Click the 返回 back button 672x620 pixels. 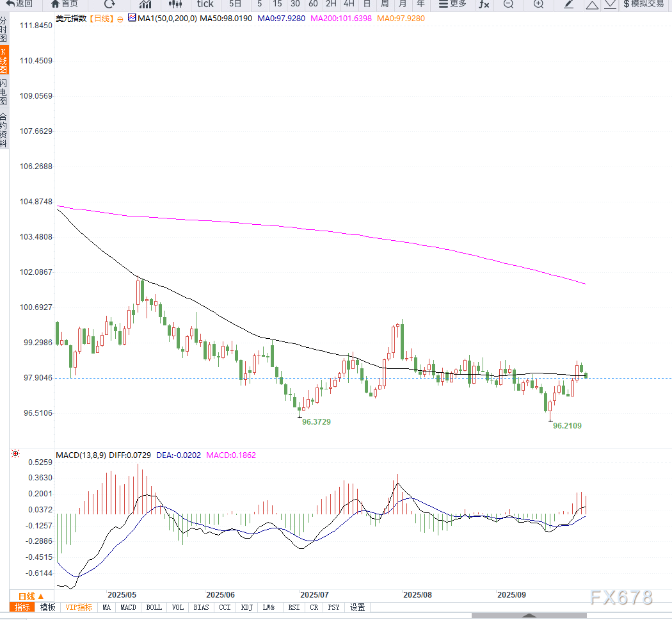(19, 4)
